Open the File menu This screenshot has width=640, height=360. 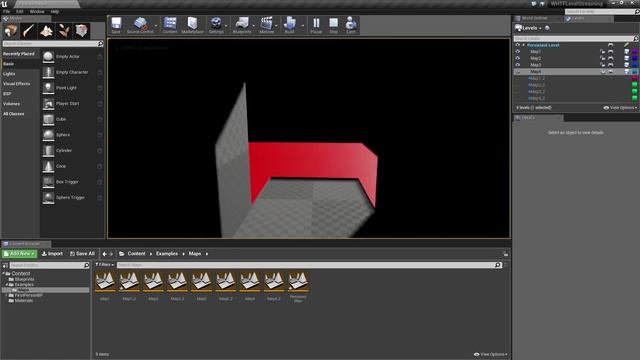click(7, 11)
